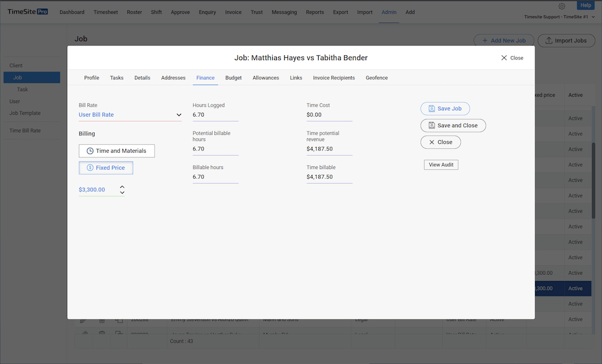Open the Details tab
This screenshot has height=364, width=602.
tap(142, 78)
